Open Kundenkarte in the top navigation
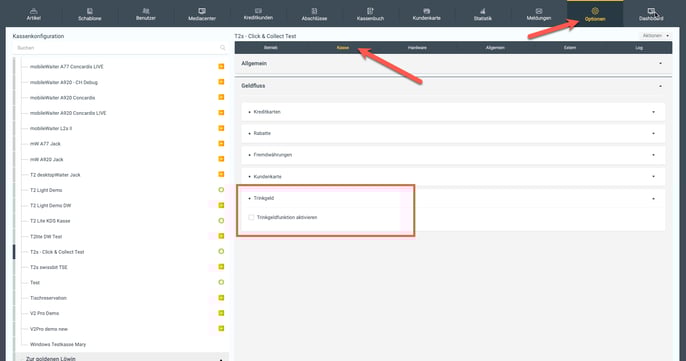 pos(427,14)
